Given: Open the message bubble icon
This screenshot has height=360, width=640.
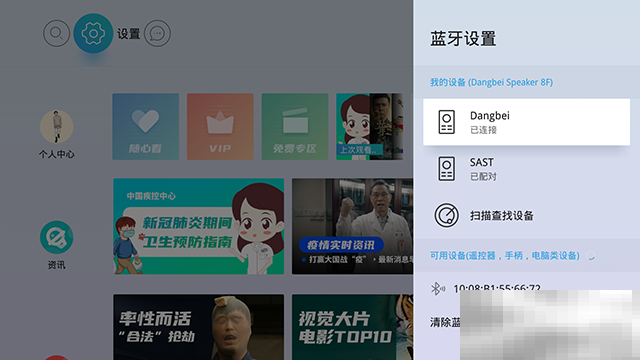Looking at the screenshot, I should point(157,33).
